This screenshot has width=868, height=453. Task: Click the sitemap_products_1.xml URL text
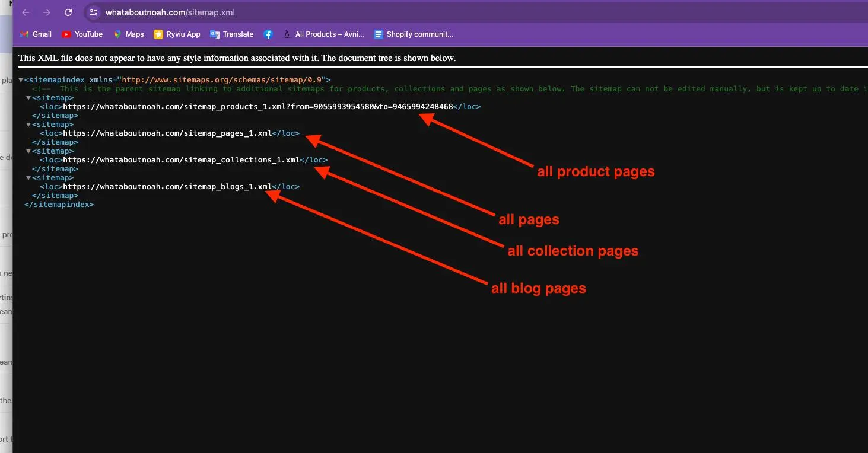tap(258, 107)
